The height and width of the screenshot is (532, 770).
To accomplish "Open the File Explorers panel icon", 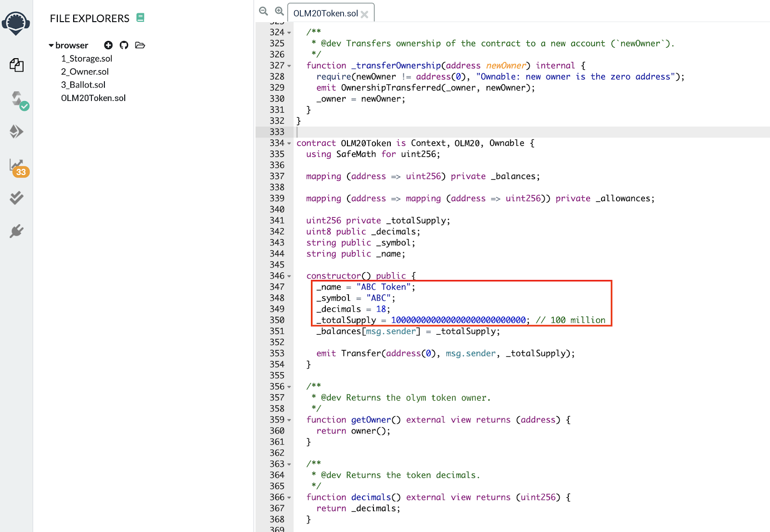I will coord(17,65).
